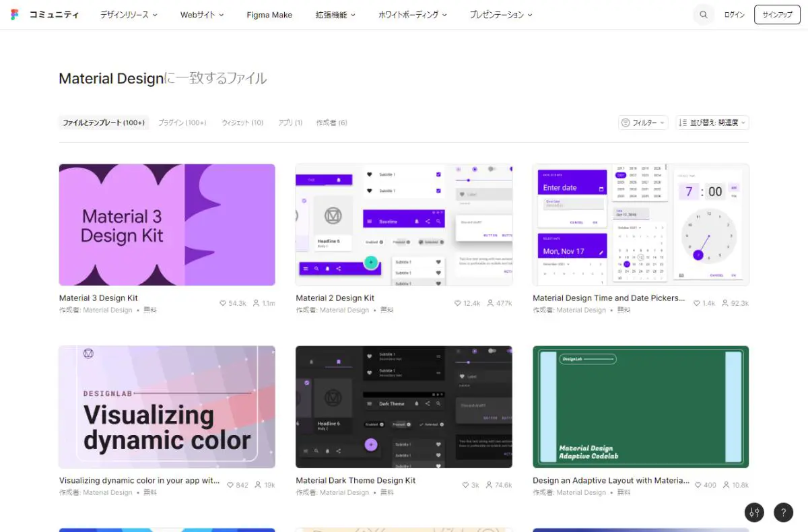The height and width of the screenshot is (532, 808).
Task: Like the Material 2 Design Kit heart
Action: 458,304
